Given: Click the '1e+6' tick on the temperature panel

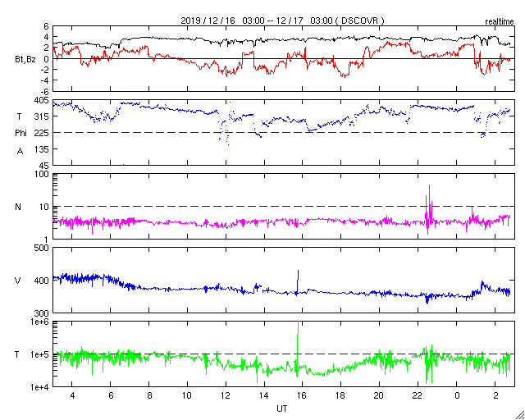Looking at the screenshot, I should 39,322.
